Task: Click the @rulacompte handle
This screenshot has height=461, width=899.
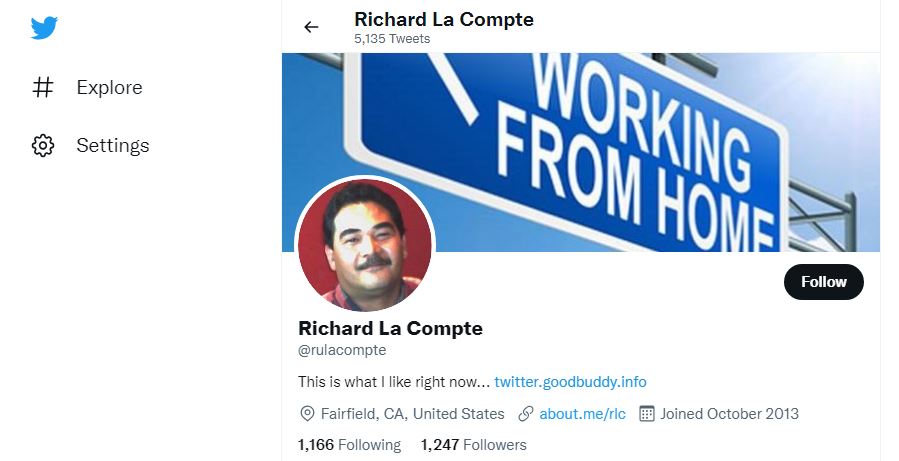Action: pyautogui.click(x=342, y=350)
